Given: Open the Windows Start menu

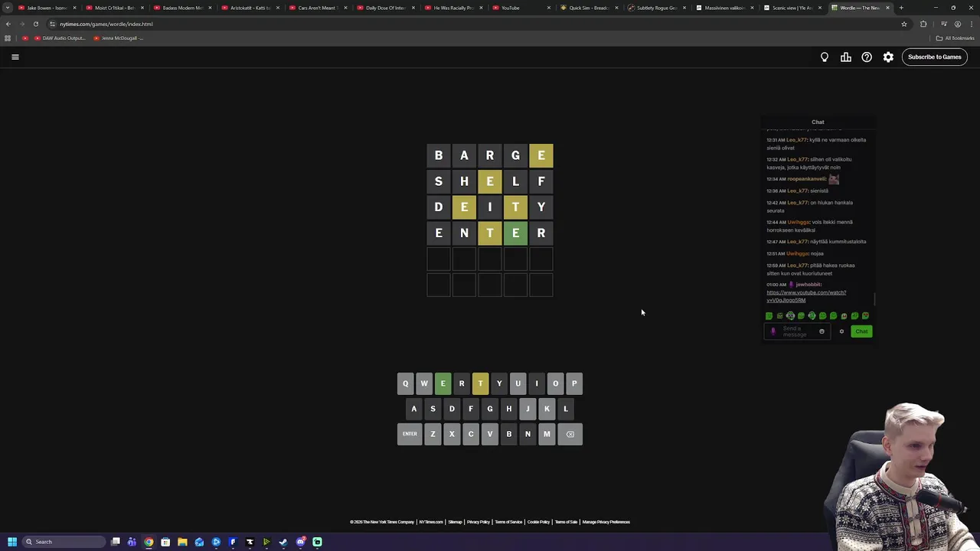Looking at the screenshot, I should point(11,542).
